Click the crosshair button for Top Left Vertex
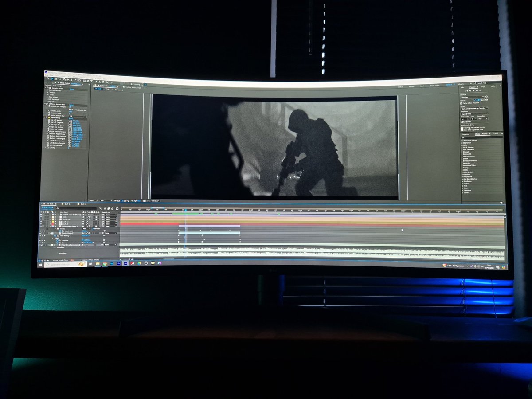Screen dimensions: 532x399 [x=70, y=121]
